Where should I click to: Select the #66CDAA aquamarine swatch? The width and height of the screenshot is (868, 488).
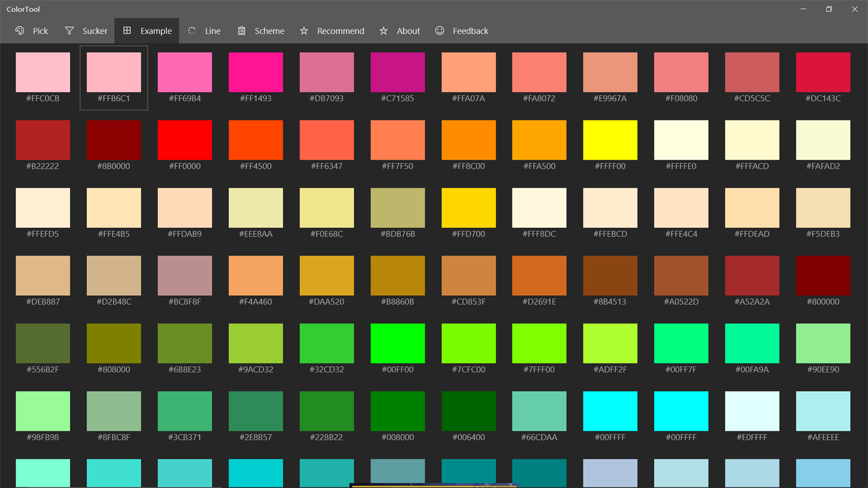pos(539,411)
